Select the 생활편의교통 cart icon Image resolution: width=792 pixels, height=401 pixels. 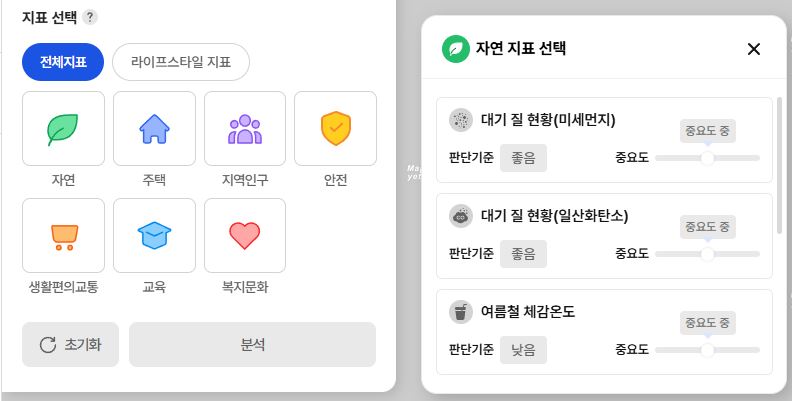click(x=63, y=236)
